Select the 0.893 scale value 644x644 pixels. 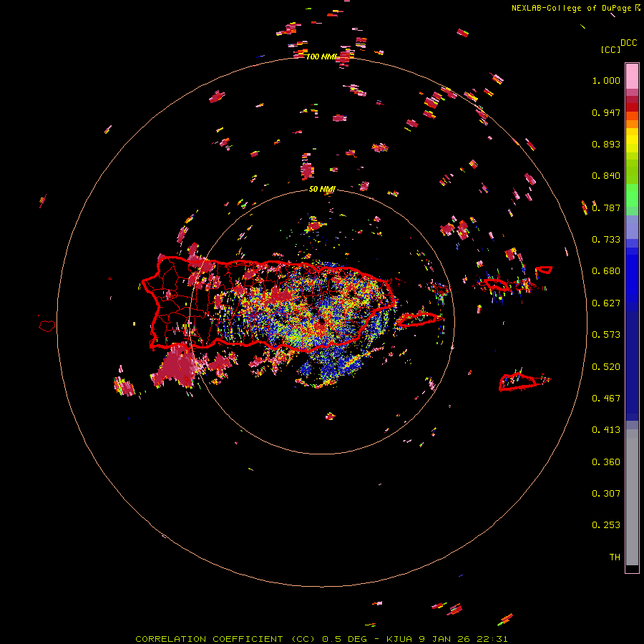point(606,144)
